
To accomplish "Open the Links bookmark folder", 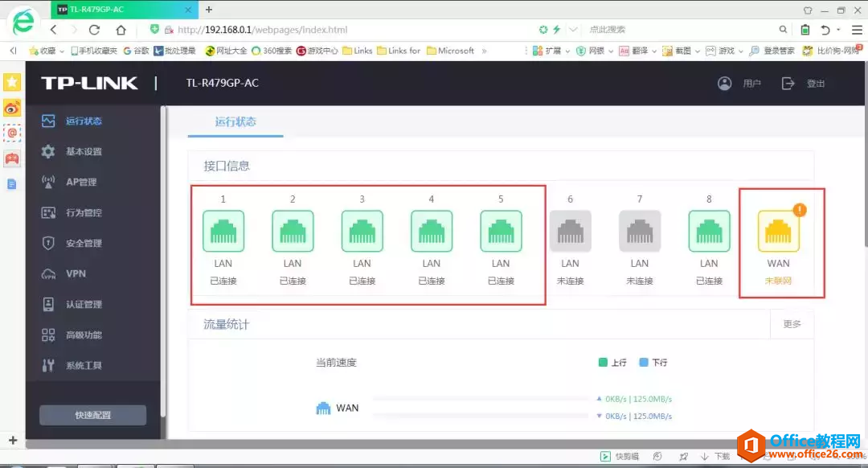I will [358, 51].
